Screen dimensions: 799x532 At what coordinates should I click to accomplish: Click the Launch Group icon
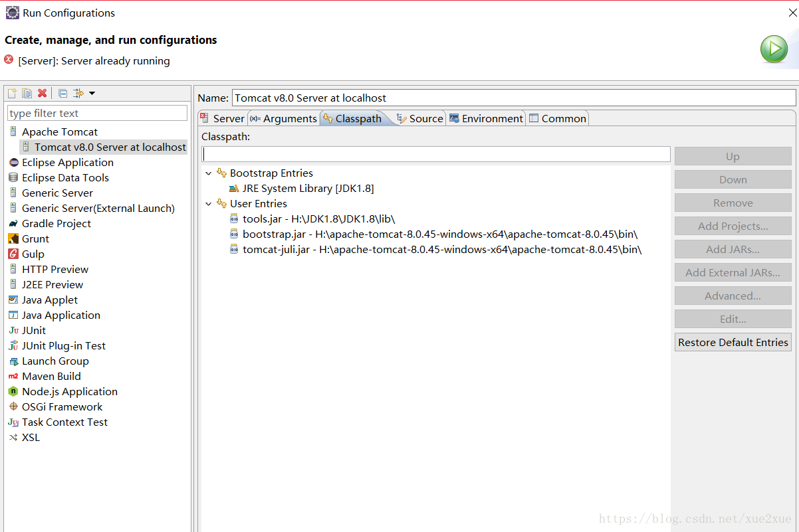click(14, 361)
